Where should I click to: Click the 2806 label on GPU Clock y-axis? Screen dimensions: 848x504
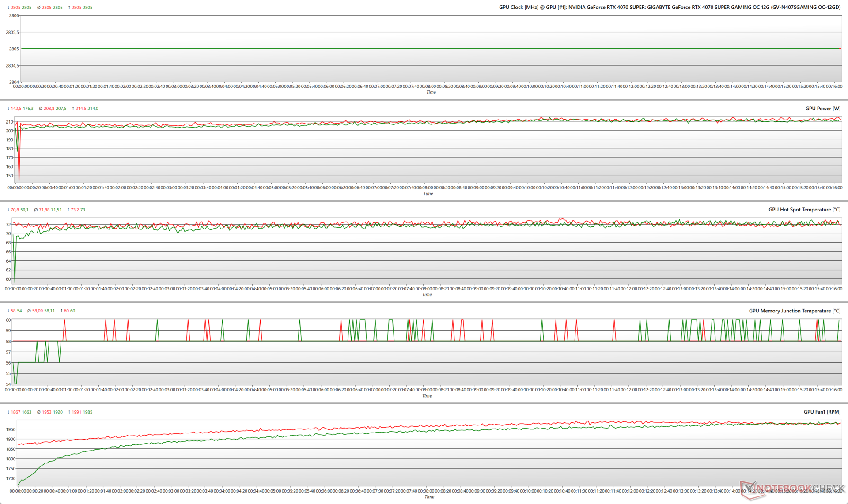click(14, 15)
